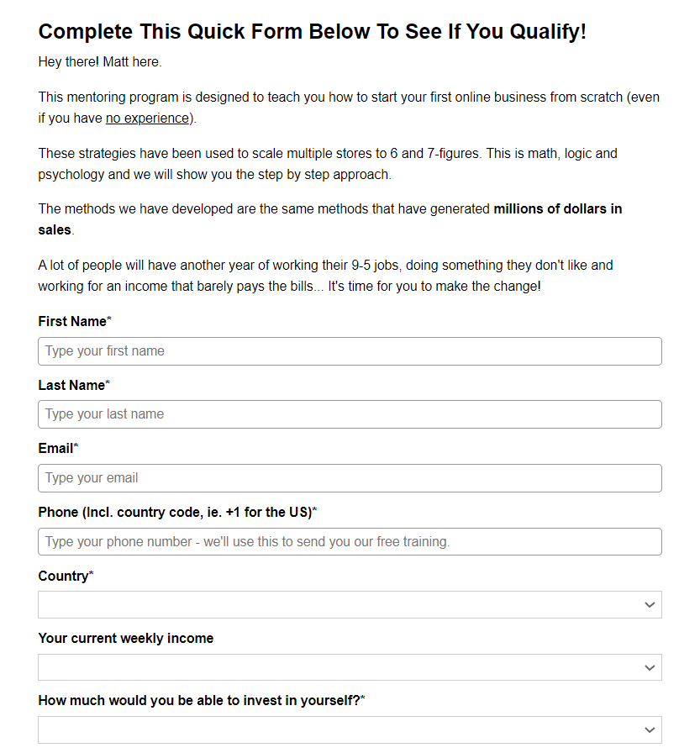700x753 pixels.
Task: Focus the first name text field
Action: (350, 351)
